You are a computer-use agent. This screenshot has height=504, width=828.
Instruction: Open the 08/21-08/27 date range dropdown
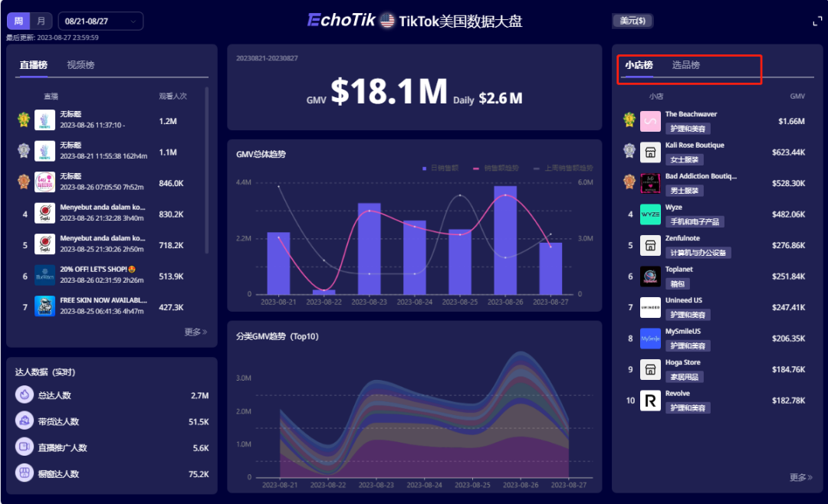(x=100, y=21)
